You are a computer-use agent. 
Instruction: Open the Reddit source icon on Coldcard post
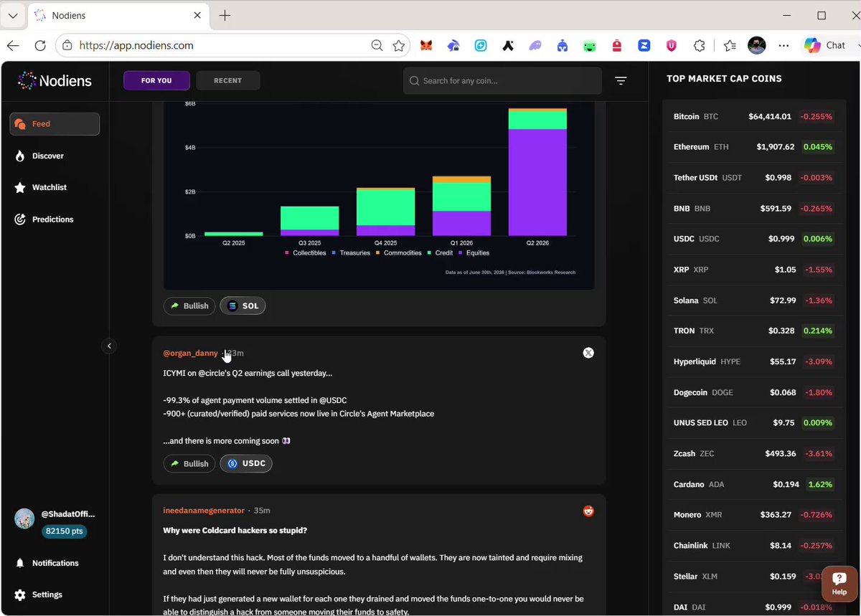[x=588, y=511]
